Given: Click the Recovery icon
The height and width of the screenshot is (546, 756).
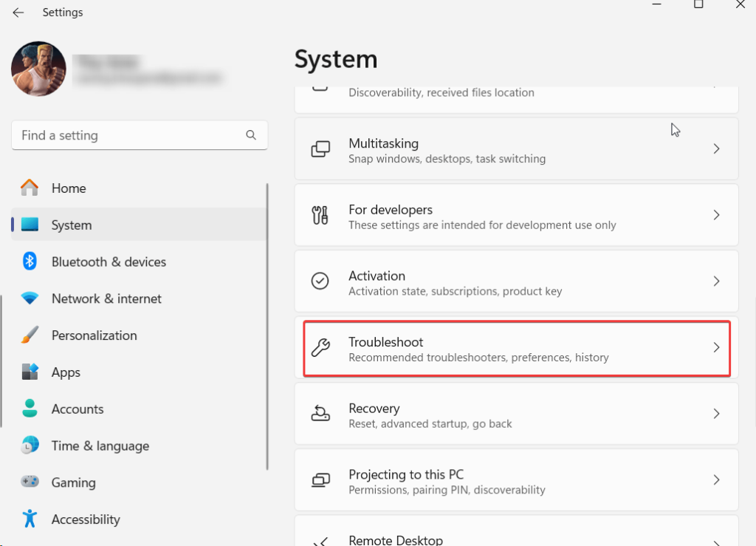Looking at the screenshot, I should [x=320, y=414].
